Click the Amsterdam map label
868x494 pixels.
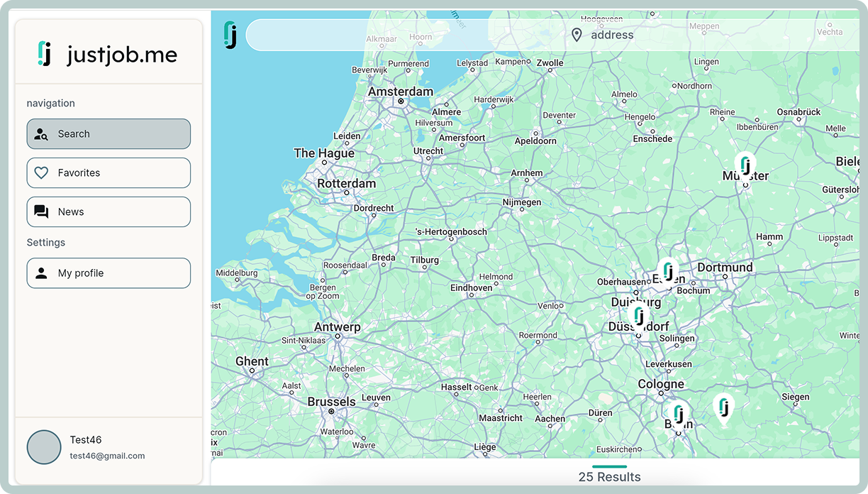point(401,92)
